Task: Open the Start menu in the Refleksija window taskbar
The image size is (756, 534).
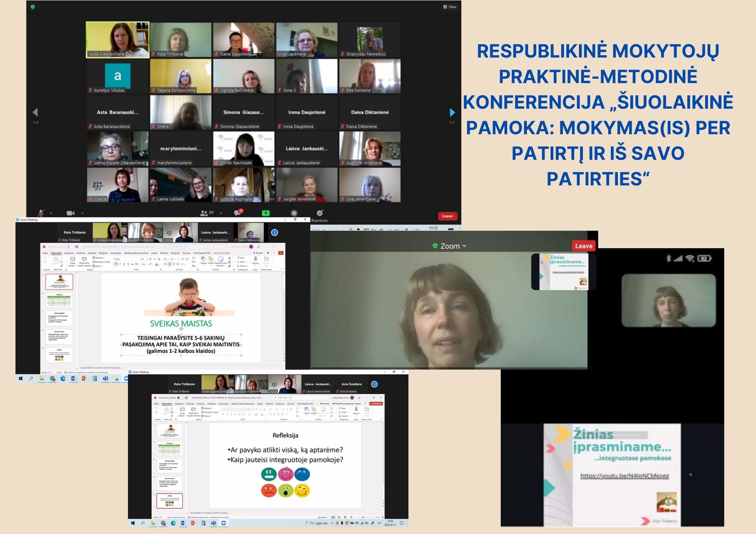Action: [x=133, y=523]
